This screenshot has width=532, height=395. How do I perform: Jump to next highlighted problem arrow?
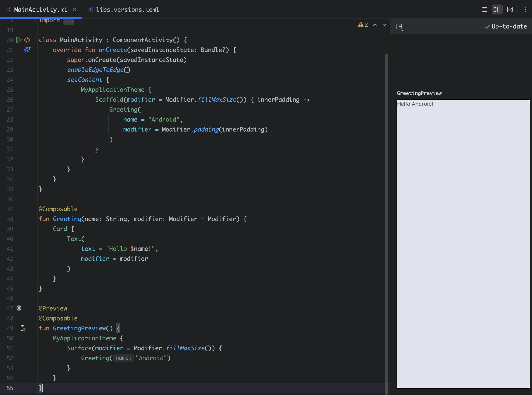pos(384,25)
